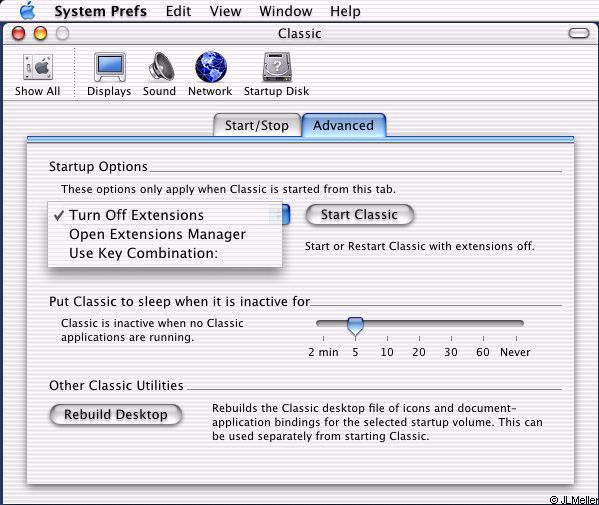Open the Sound speaker icon
The height and width of the screenshot is (505, 599).
[x=161, y=66]
